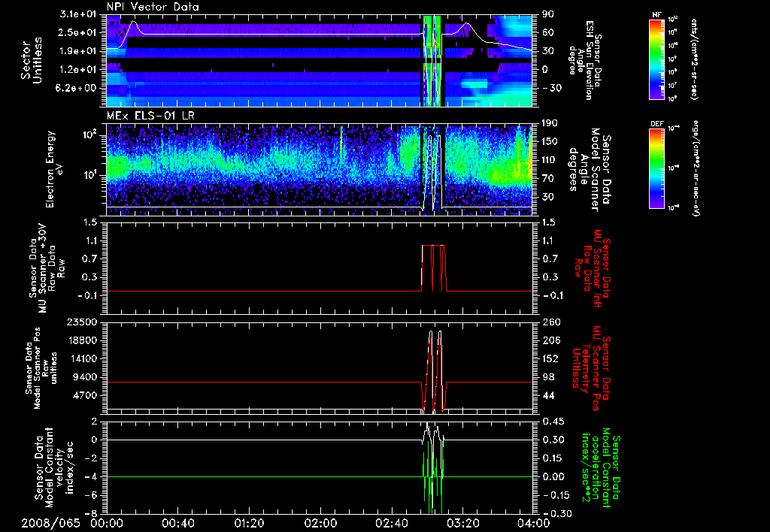Select the "NPI Vector Data" panel title

[153, 7]
